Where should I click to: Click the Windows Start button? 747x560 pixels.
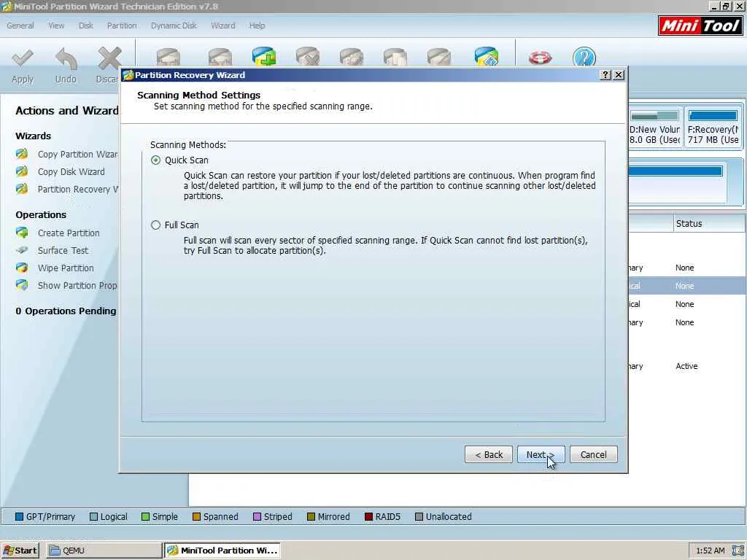20,551
